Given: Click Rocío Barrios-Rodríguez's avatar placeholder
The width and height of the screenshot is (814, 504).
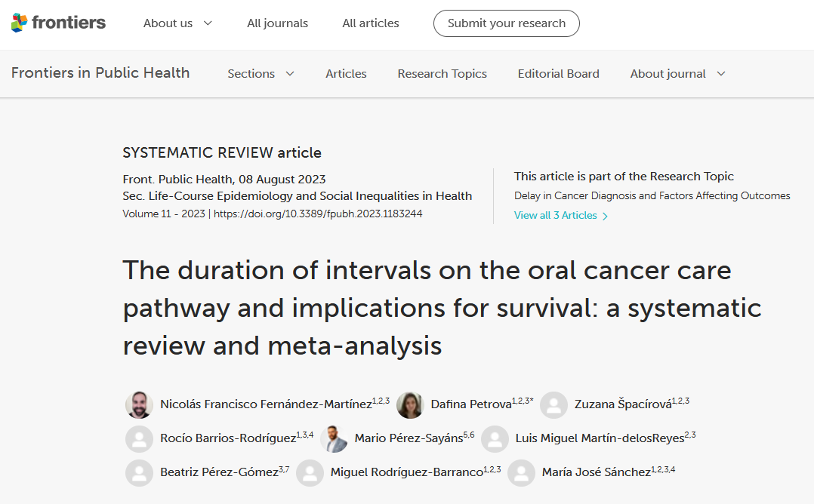Looking at the screenshot, I should coord(139,438).
